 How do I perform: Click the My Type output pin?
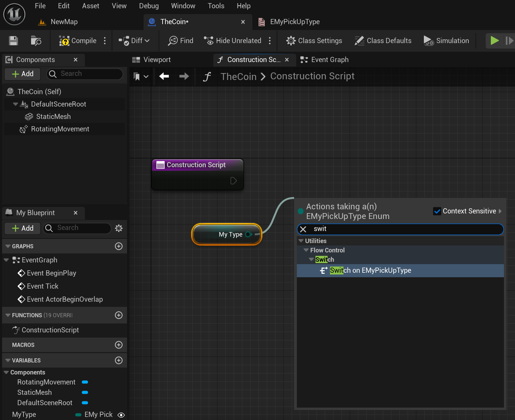pos(248,234)
